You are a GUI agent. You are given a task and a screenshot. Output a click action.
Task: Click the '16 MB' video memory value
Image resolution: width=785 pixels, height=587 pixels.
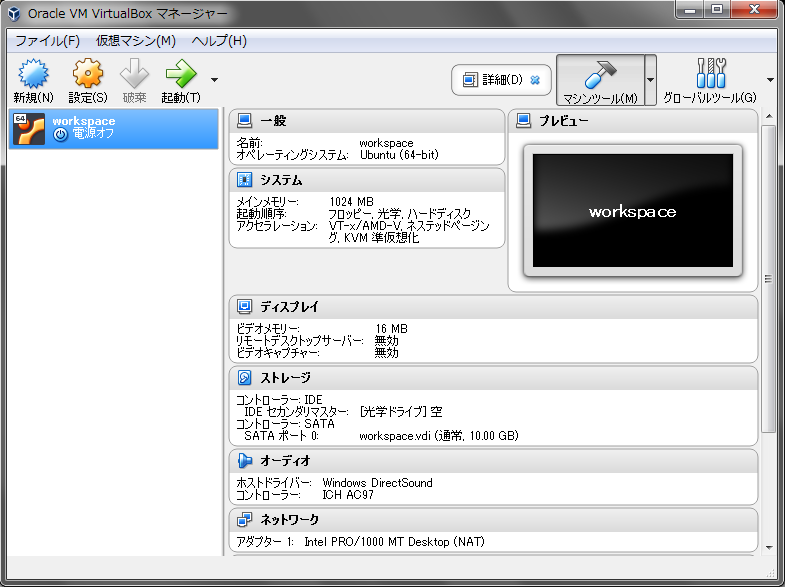coord(391,329)
